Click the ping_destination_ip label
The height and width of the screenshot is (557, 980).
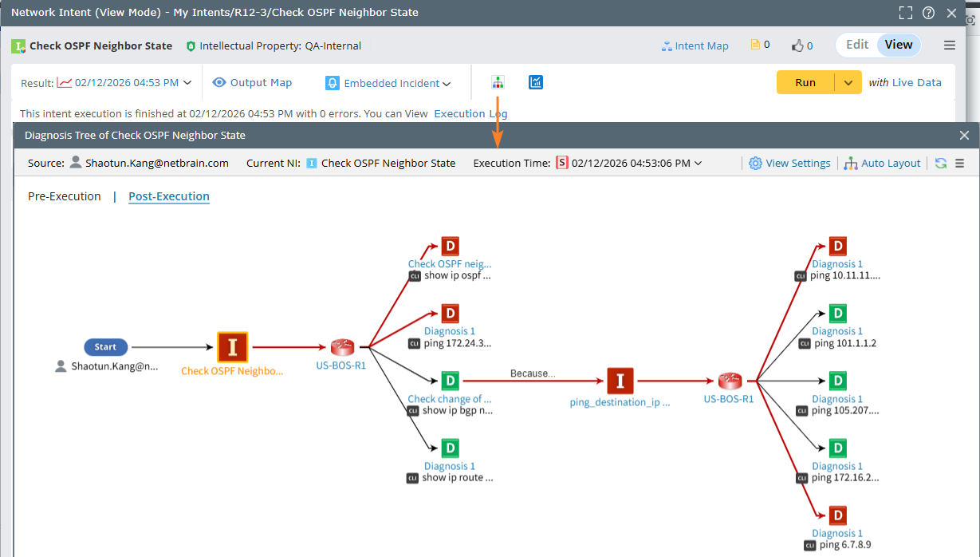tap(620, 402)
